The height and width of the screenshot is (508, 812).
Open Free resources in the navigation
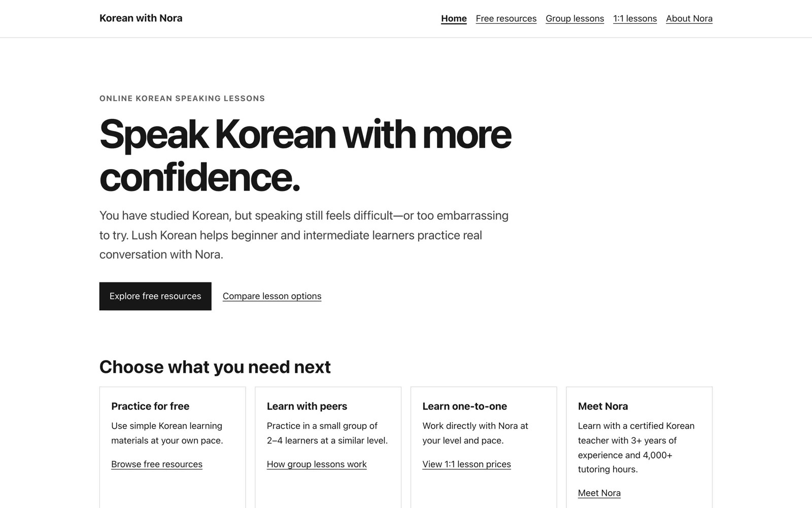pos(506,19)
